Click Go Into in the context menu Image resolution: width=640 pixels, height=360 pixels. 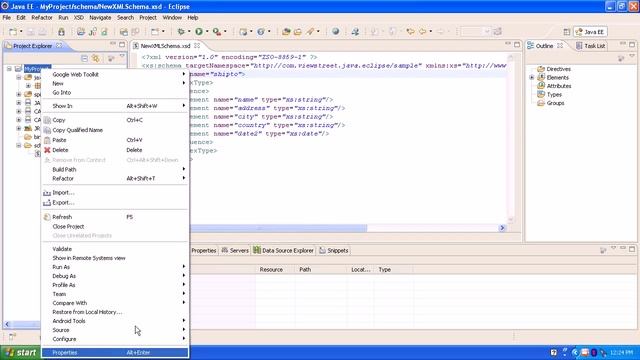coord(115,93)
